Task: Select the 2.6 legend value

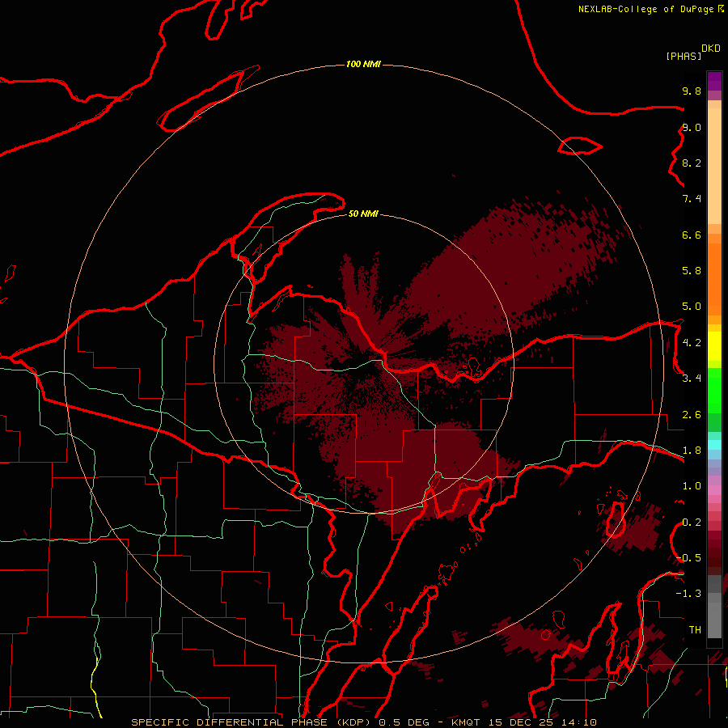Action: 692,415
